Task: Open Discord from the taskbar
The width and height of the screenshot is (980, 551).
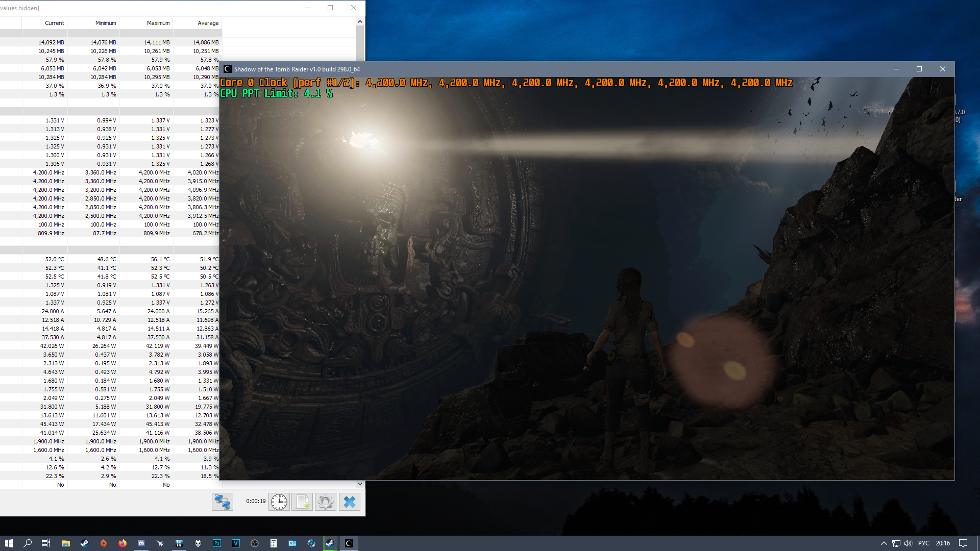Action: coord(141,543)
